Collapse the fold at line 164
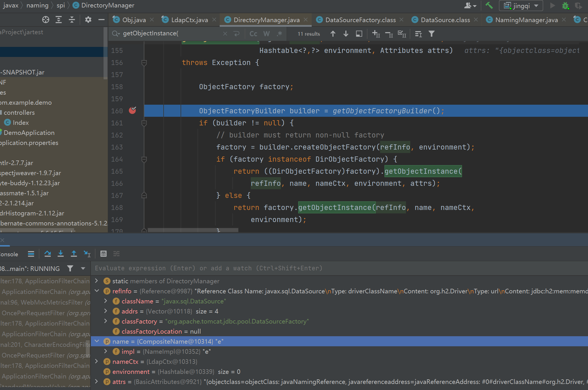Image resolution: width=588 pixels, height=390 pixels. click(x=144, y=159)
